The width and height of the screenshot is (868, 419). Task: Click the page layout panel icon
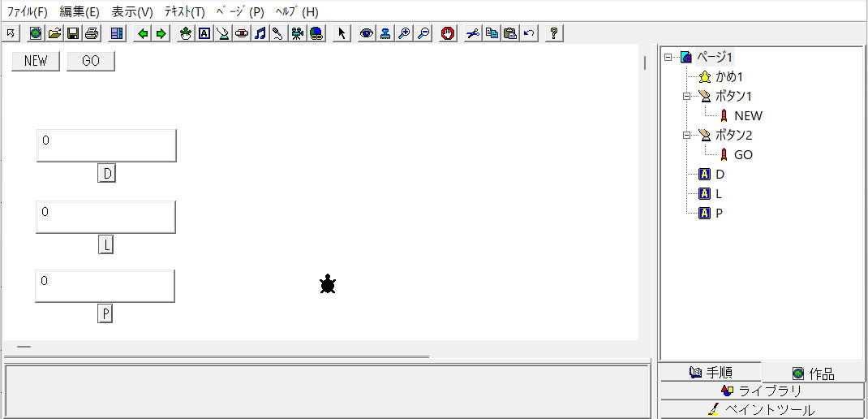pyautogui.click(x=117, y=34)
